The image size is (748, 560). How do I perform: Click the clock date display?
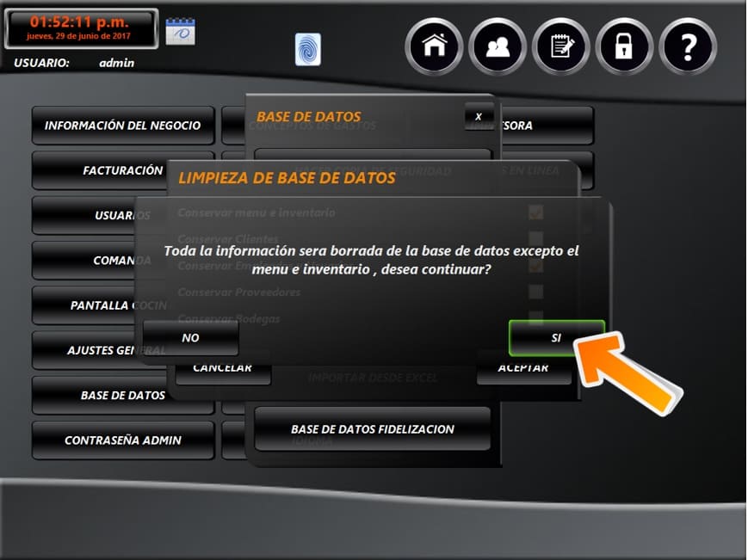tap(81, 28)
